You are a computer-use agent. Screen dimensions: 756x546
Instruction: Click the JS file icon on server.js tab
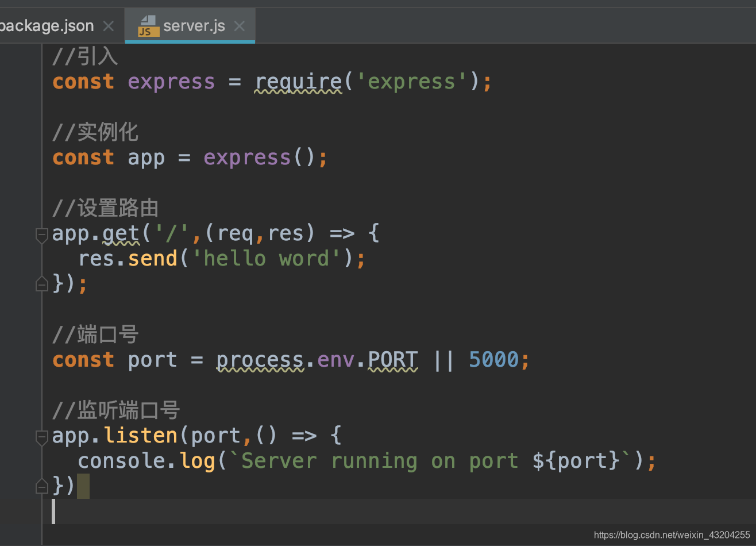point(148,26)
